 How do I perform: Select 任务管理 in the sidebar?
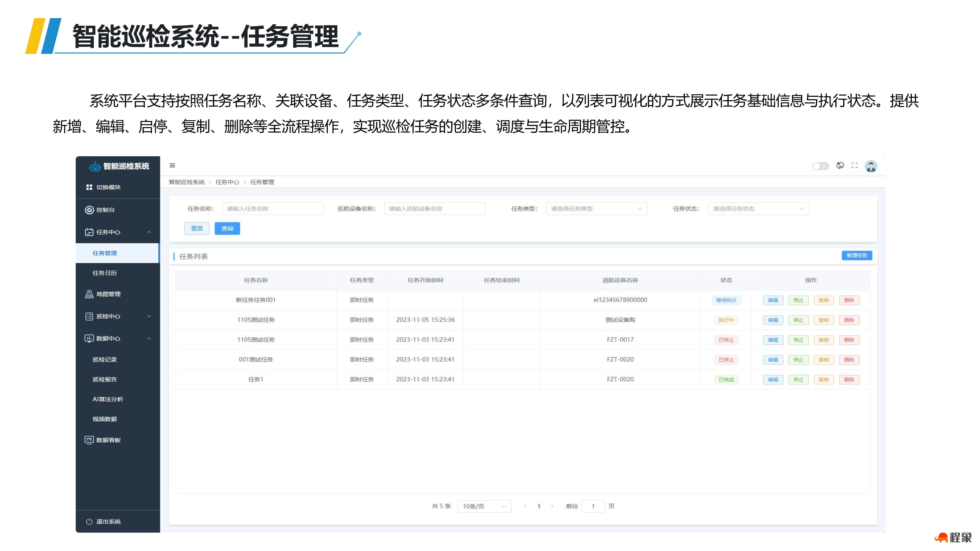coord(117,253)
